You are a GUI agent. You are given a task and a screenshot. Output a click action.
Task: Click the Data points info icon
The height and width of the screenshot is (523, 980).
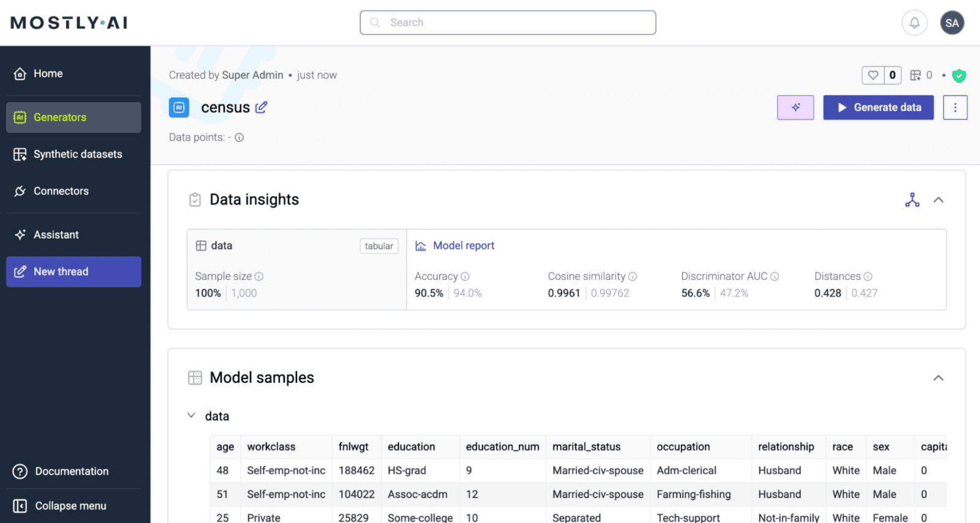point(239,138)
